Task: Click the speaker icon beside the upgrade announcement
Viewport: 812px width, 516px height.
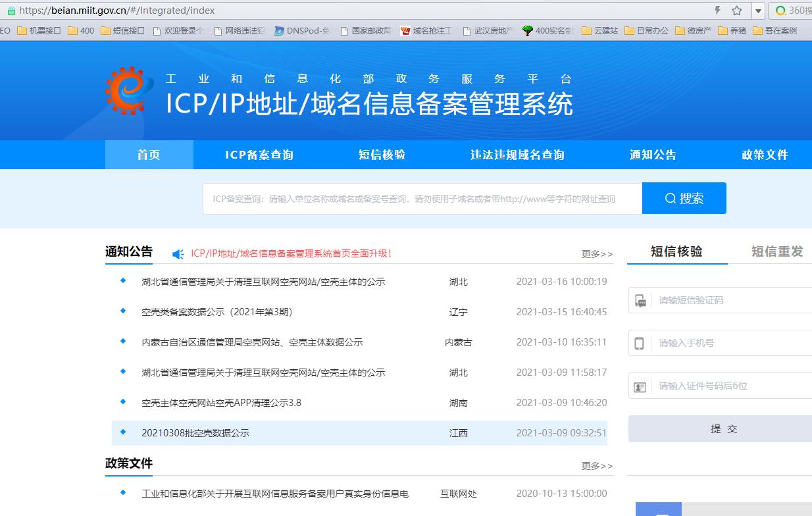Action: 178,252
